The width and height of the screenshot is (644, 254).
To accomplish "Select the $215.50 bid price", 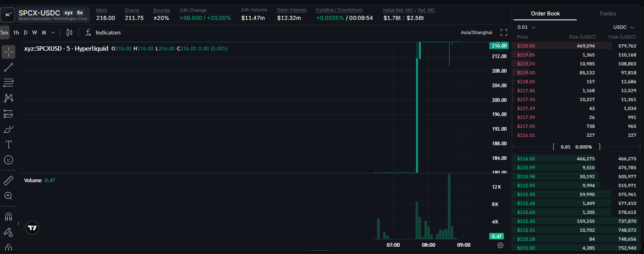I will (x=526, y=221).
